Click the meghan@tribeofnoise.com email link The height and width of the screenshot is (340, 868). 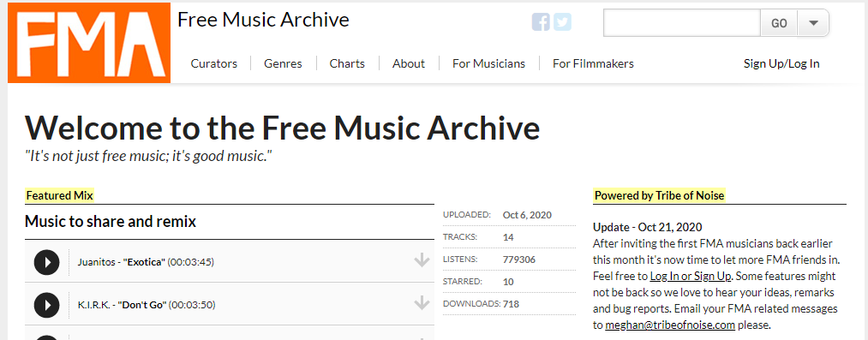point(670,325)
